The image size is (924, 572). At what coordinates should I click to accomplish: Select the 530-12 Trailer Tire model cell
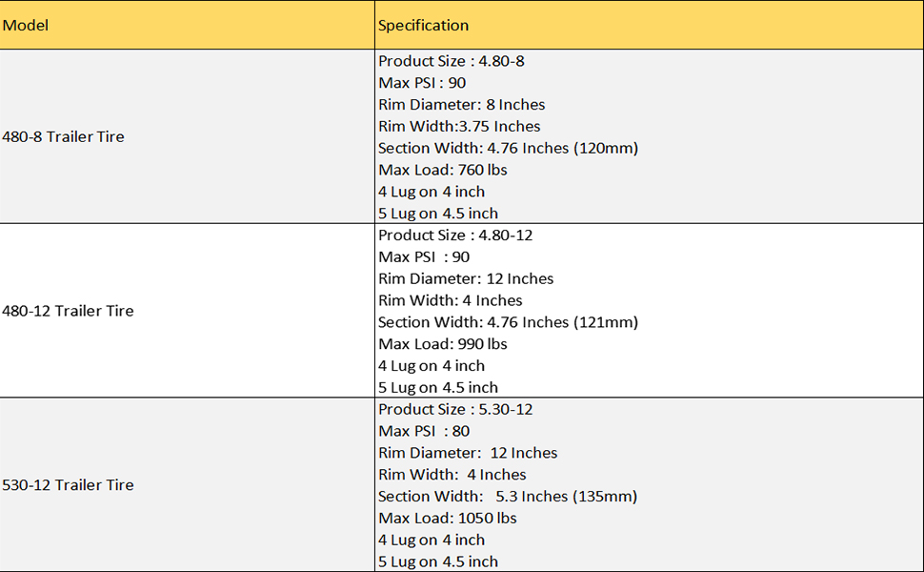[68, 485]
